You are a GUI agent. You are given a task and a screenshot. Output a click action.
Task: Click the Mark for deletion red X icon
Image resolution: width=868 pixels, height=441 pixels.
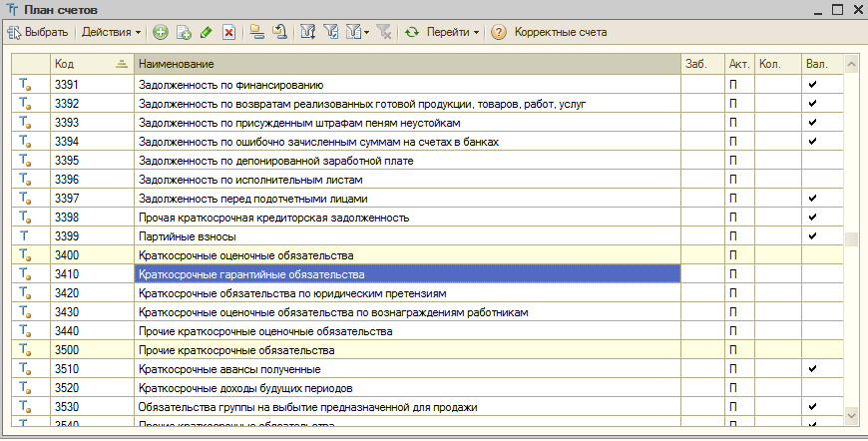(x=228, y=33)
